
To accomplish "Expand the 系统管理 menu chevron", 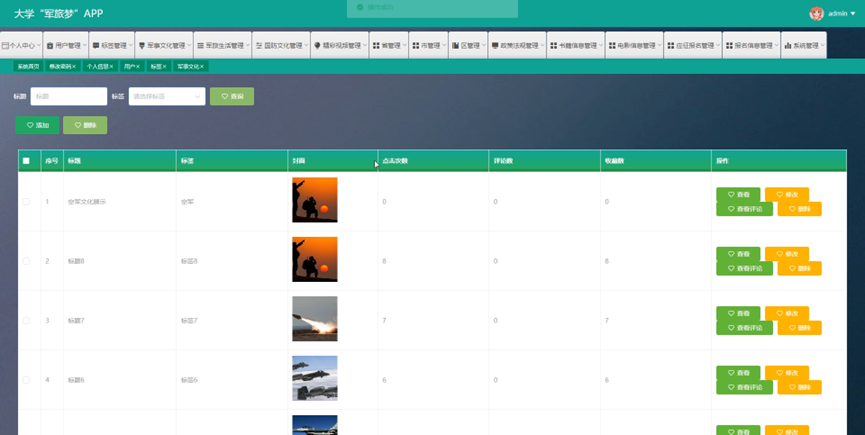I will 821,46.
